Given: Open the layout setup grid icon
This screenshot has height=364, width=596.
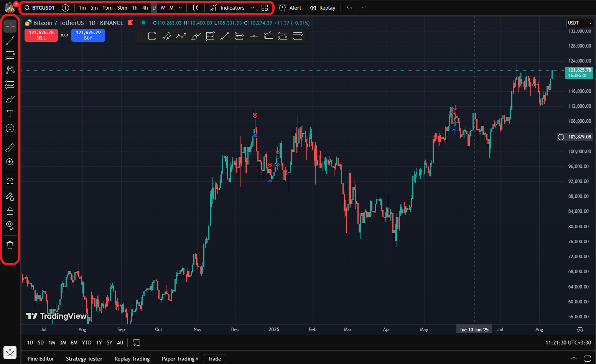Looking at the screenshot, I should [x=265, y=8].
